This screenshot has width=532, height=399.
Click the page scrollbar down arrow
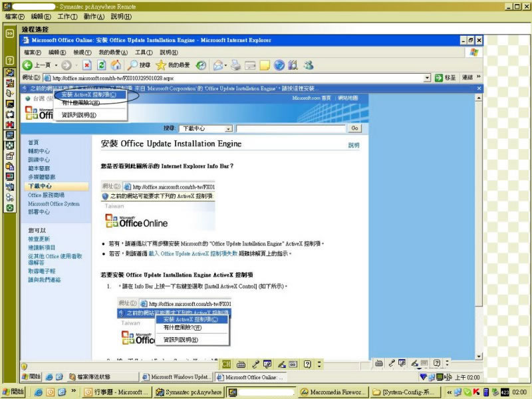coord(479,356)
